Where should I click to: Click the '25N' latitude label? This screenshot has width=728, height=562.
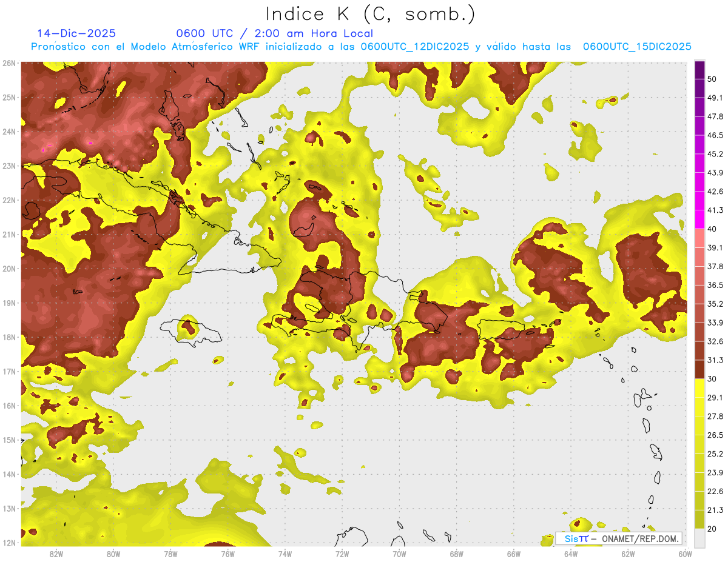coord(8,97)
